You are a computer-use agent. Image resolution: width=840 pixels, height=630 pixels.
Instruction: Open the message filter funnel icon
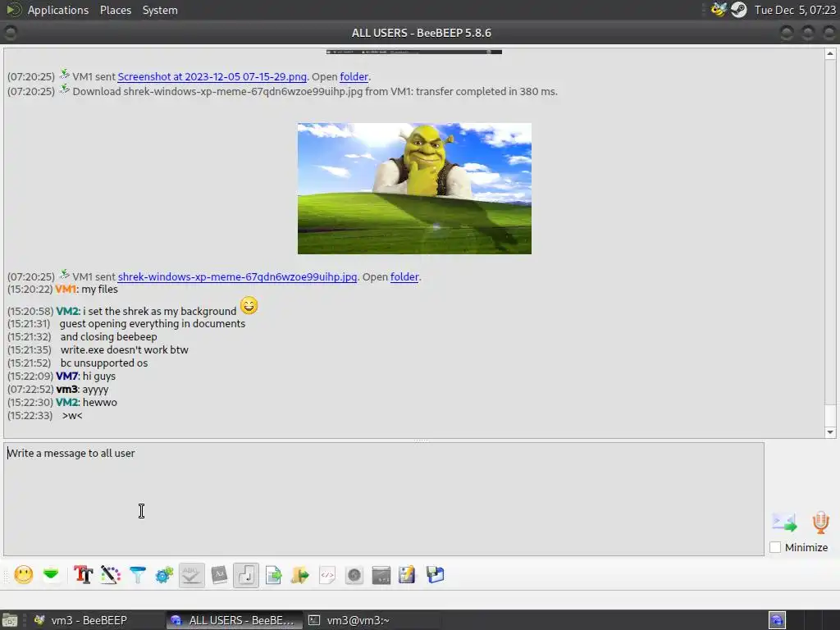[x=138, y=575]
